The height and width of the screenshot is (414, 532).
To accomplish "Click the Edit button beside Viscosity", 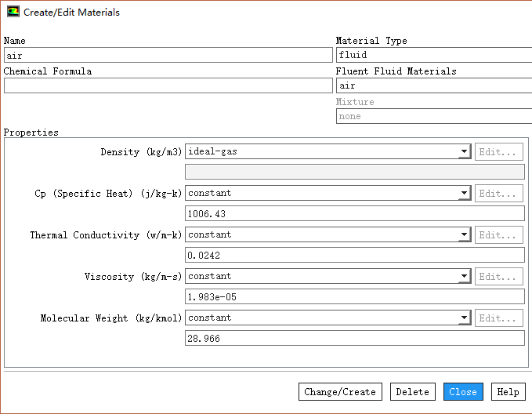I will (x=498, y=277).
